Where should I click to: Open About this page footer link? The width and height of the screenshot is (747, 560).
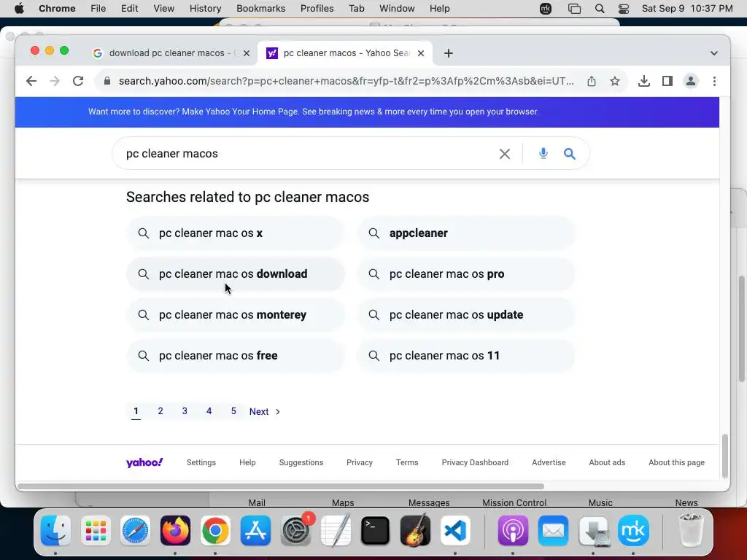pos(676,462)
